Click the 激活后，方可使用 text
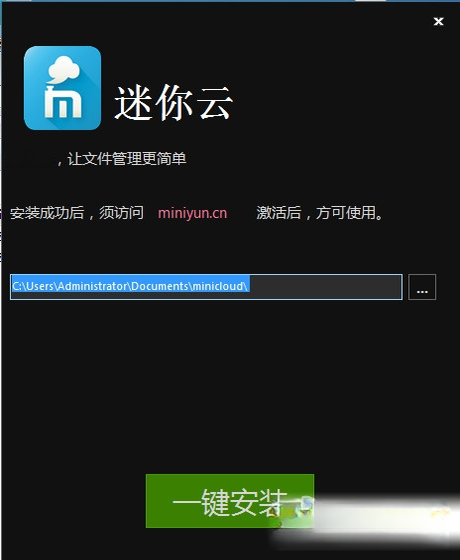 point(319,213)
